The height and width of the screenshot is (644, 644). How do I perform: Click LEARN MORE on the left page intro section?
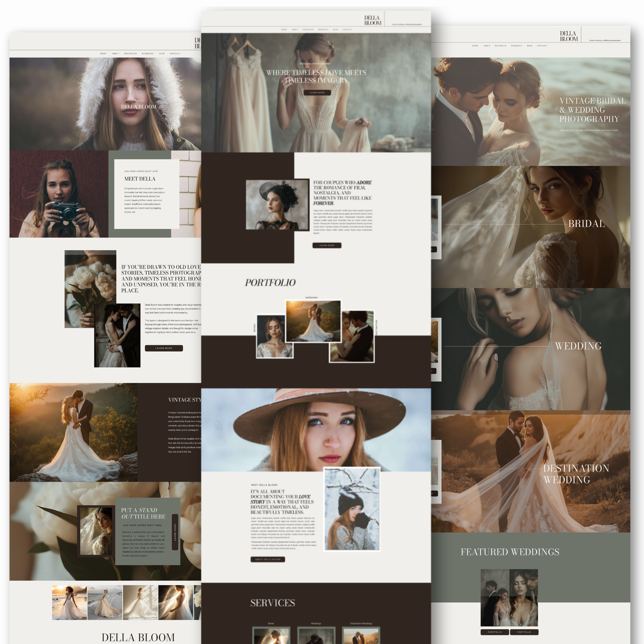click(164, 348)
